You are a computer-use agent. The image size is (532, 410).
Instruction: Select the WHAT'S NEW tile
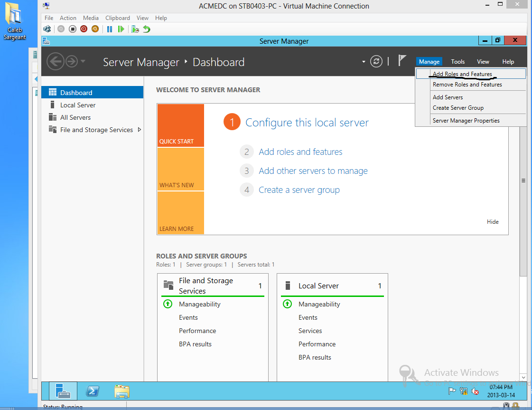(180, 169)
